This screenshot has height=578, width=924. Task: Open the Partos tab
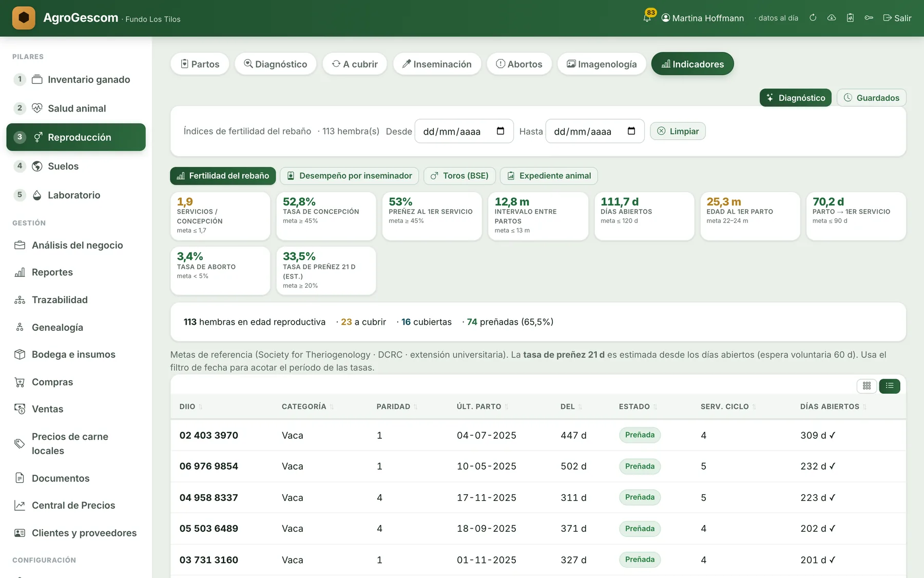[x=200, y=64]
